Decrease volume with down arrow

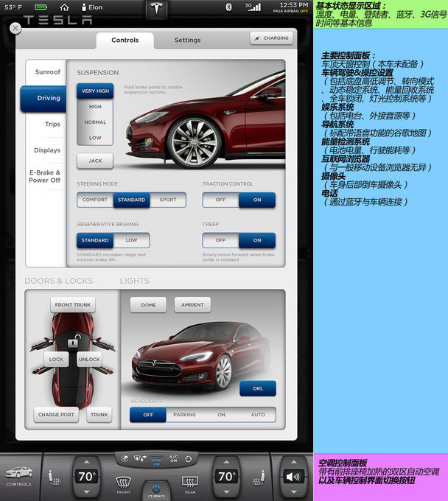coord(293,492)
